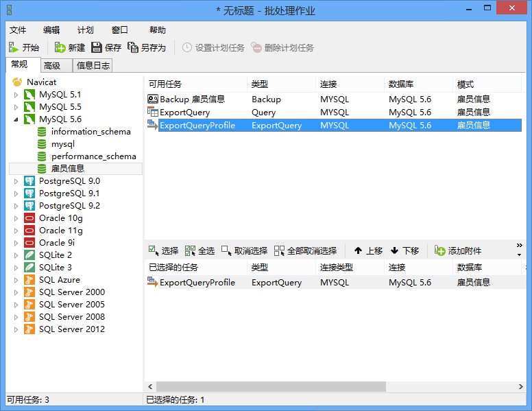
Task: Click the Save As (另存为) icon
Action: (x=133, y=47)
